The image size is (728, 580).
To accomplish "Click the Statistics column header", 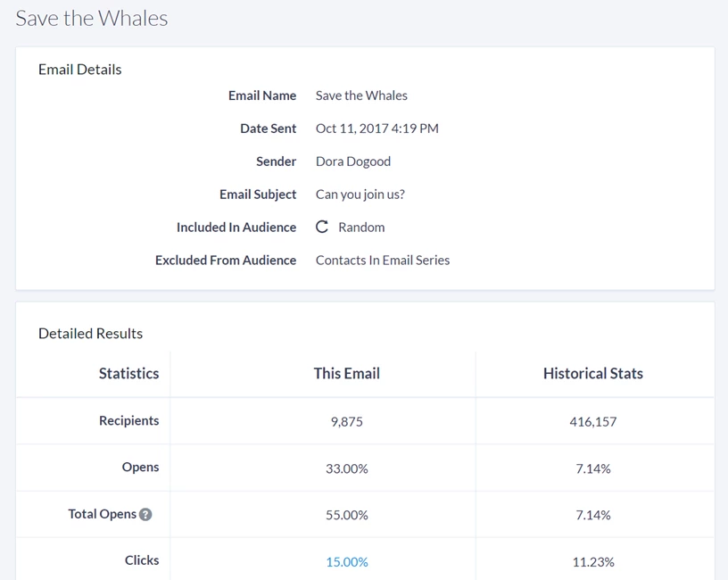I will pyautogui.click(x=128, y=373).
